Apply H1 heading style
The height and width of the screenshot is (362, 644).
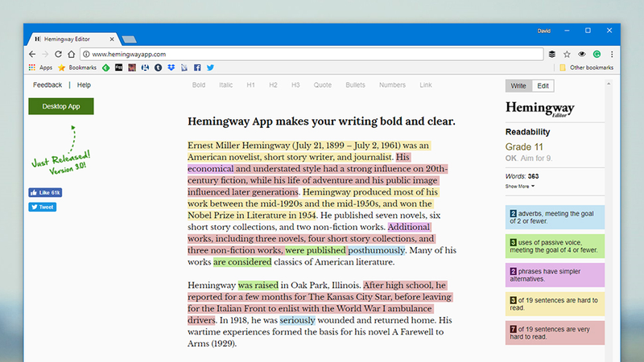250,85
